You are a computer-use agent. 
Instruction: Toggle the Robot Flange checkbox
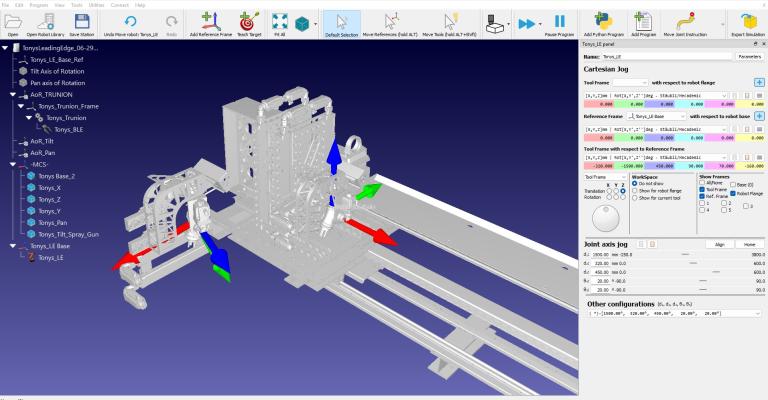pos(733,193)
